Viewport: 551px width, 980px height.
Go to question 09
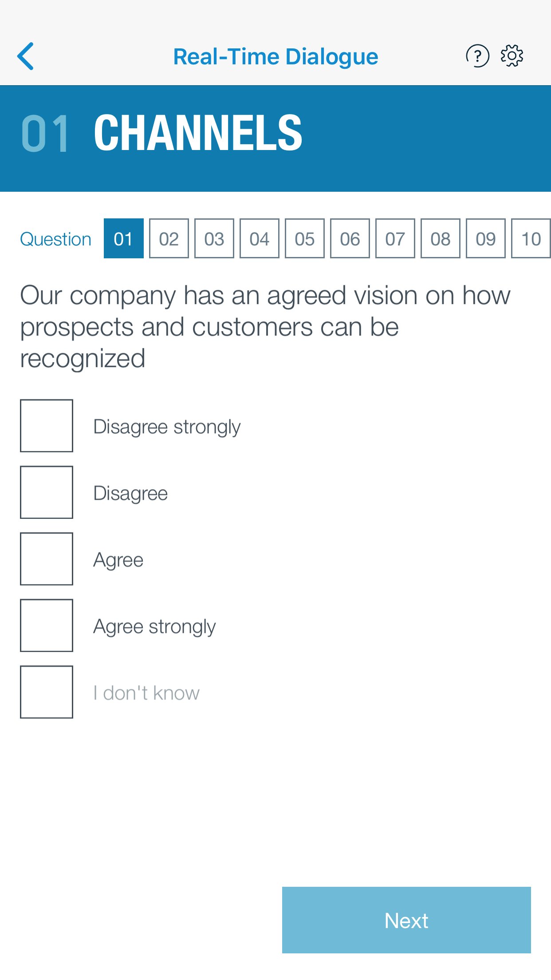[x=486, y=238]
